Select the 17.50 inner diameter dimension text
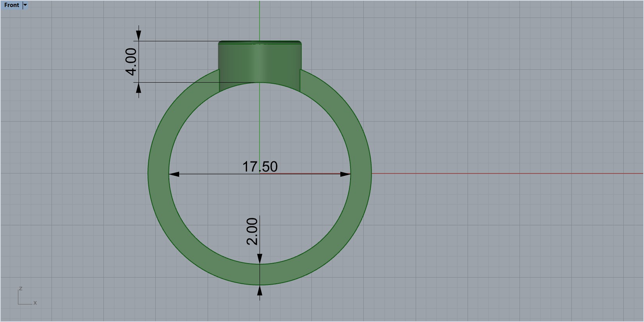This screenshot has width=644, height=322. coord(260,166)
